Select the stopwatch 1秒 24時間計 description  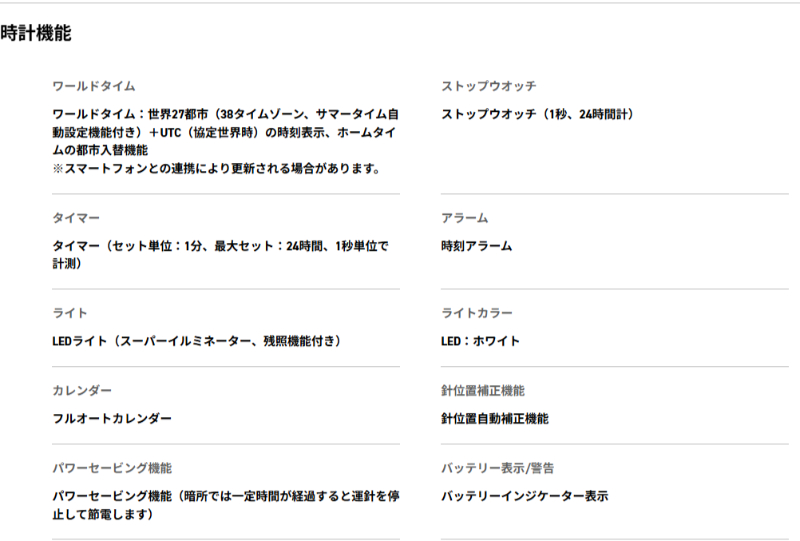click(x=538, y=114)
